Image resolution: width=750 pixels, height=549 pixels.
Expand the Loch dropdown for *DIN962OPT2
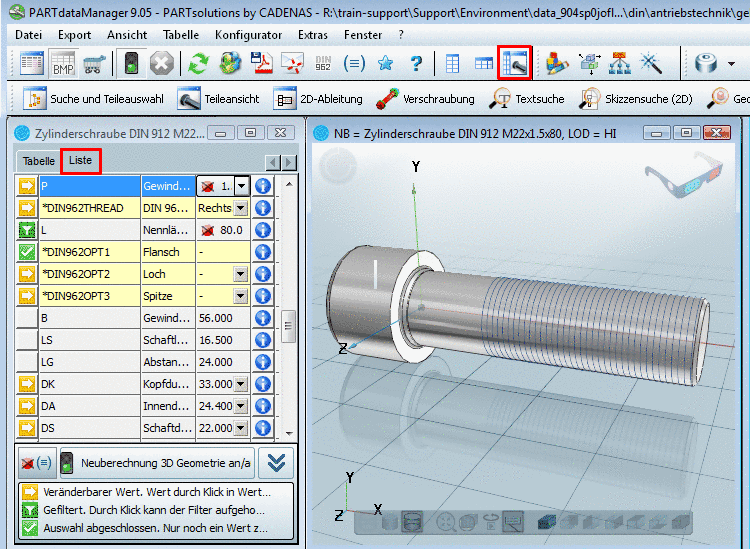(x=240, y=274)
